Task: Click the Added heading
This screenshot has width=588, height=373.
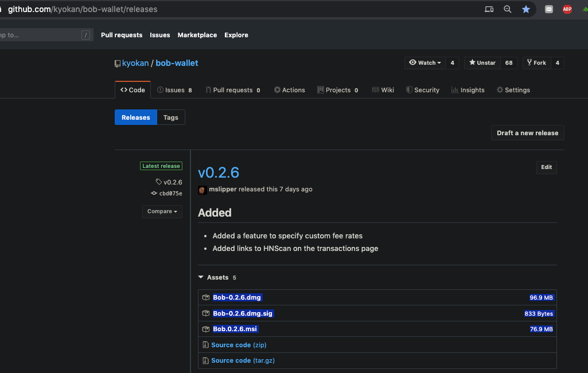Action: [215, 213]
